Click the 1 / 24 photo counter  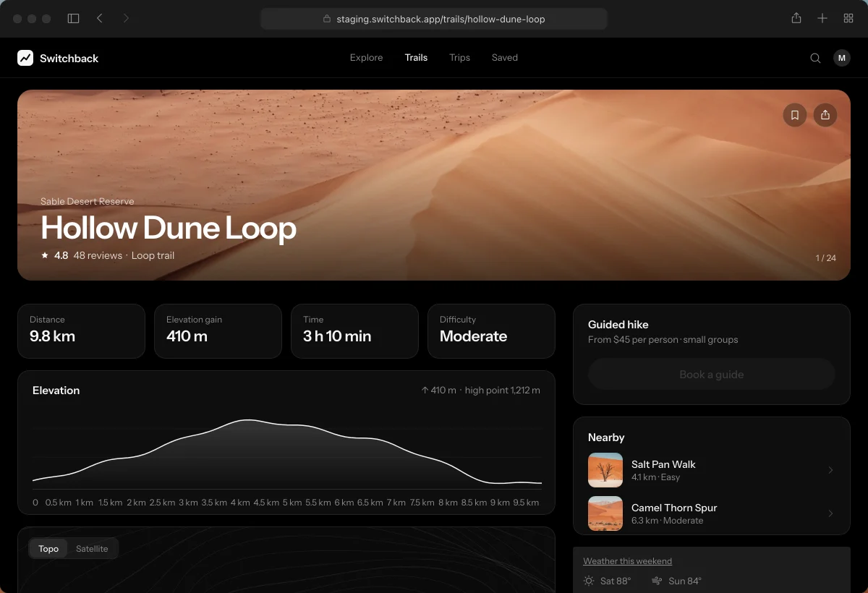826,258
